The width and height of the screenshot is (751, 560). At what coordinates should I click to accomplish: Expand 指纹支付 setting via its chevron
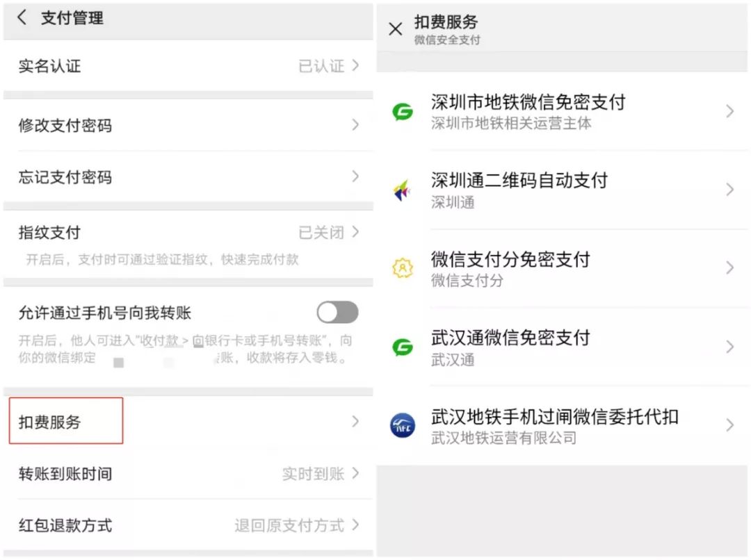[355, 232]
